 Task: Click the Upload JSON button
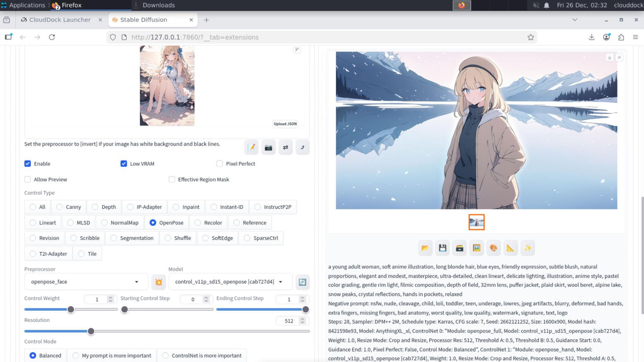point(285,124)
